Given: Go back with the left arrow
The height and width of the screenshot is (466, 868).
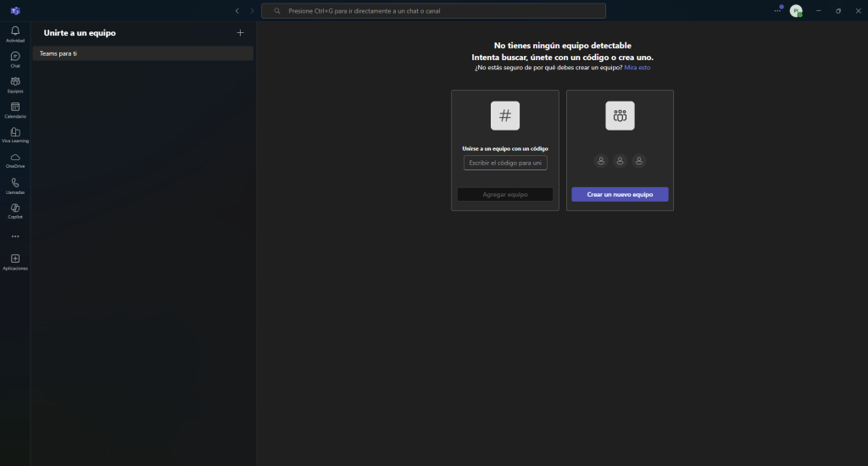Looking at the screenshot, I should pyautogui.click(x=237, y=11).
